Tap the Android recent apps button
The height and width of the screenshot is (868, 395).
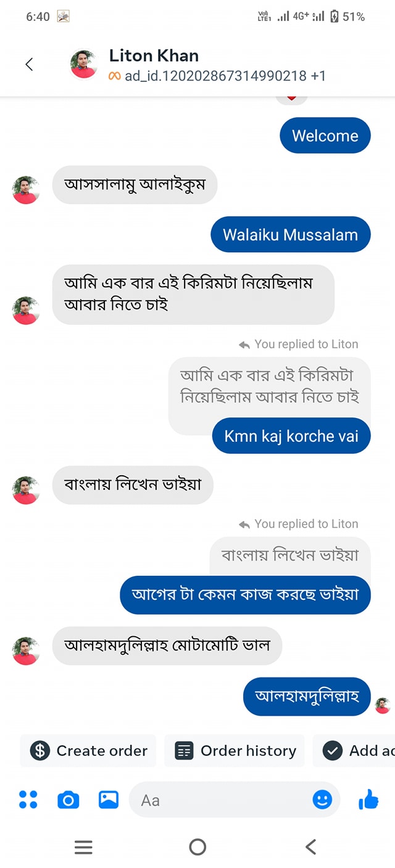[83, 847]
